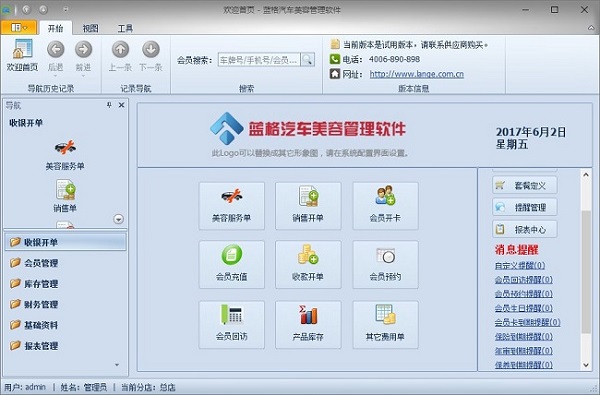Select 会员管理 navigation group
Viewport: 600px width, 395px height.
pyautogui.click(x=65, y=263)
